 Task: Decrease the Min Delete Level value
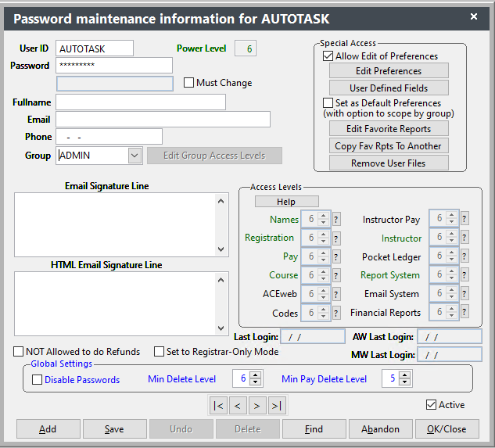[255, 382]
